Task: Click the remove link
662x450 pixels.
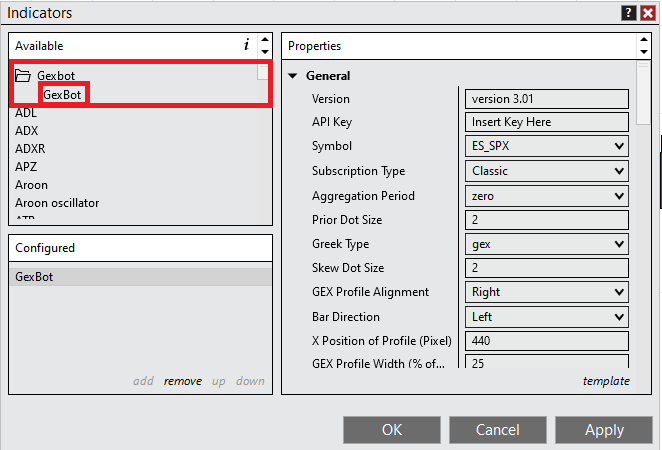Action: 182,381
